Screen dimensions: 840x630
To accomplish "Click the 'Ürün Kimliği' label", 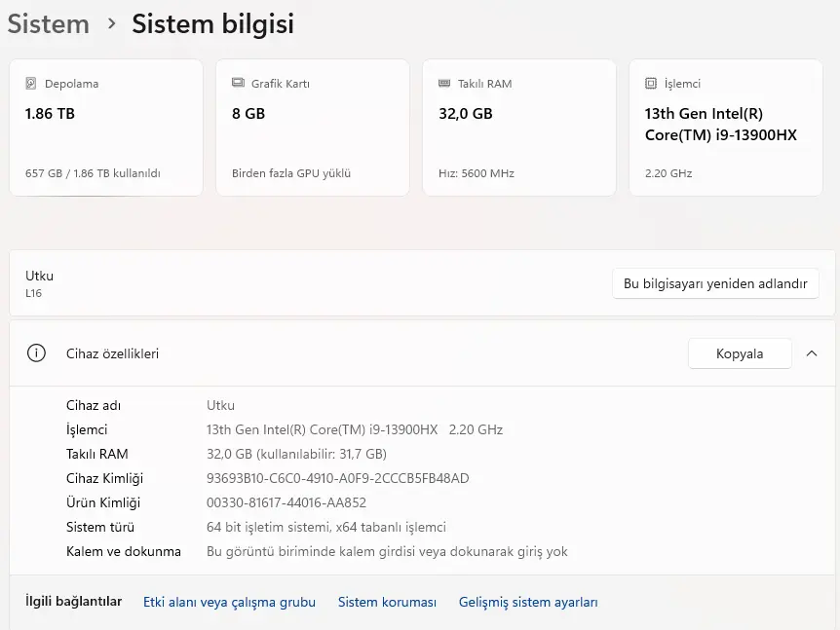I will (103, 503).
